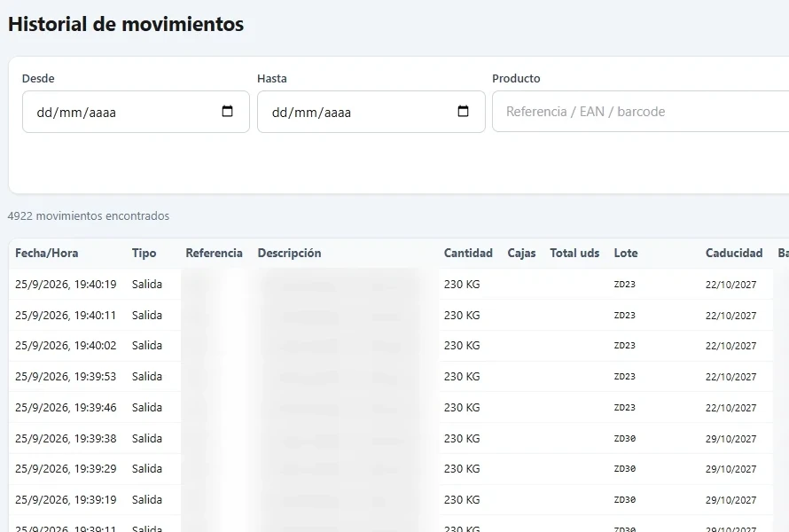Click the Producto Referencia / EAN / barcode field

click(641, 111)
